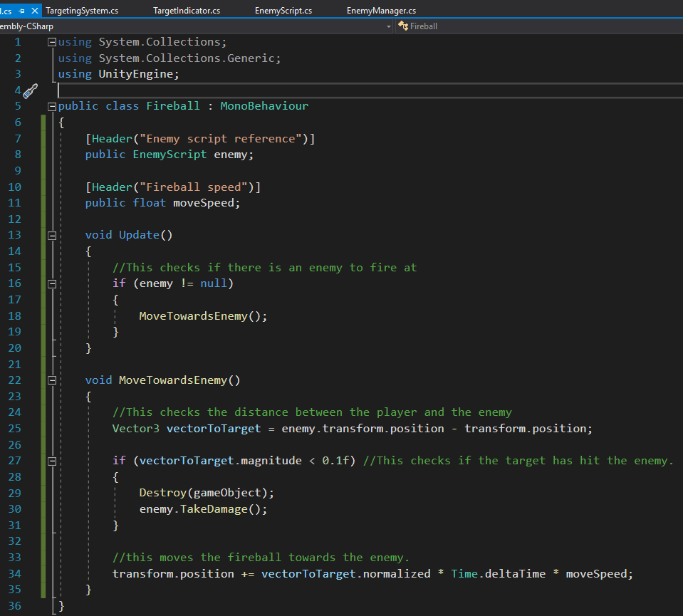
Task: Collapse the enemy null check if block
Action: [52, 283]
